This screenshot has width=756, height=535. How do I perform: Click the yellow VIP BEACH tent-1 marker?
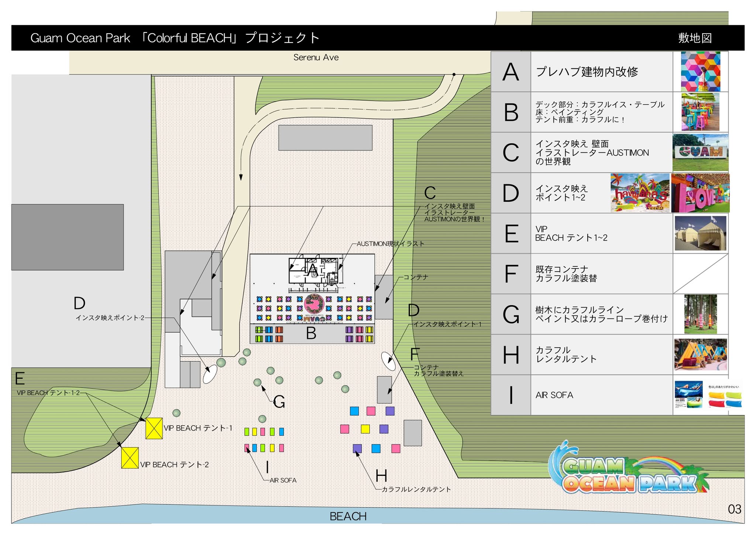[x=154, y=428]
